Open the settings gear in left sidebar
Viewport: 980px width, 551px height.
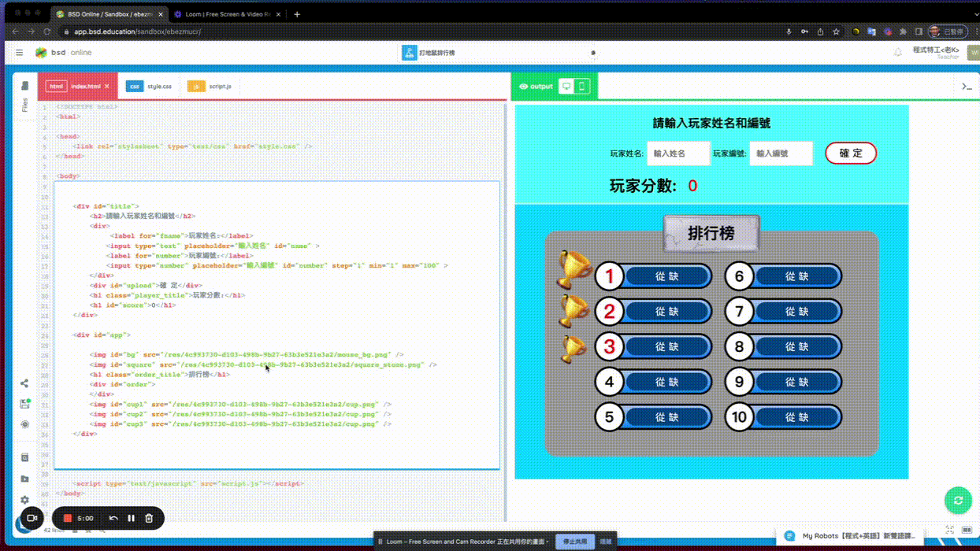tap(24, 500)
